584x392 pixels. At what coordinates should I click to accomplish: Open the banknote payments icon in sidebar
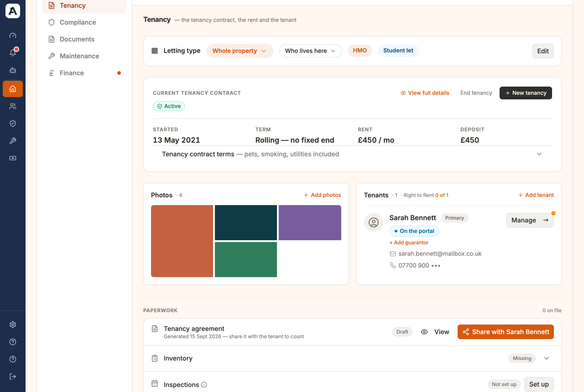(x=13, y=158)
